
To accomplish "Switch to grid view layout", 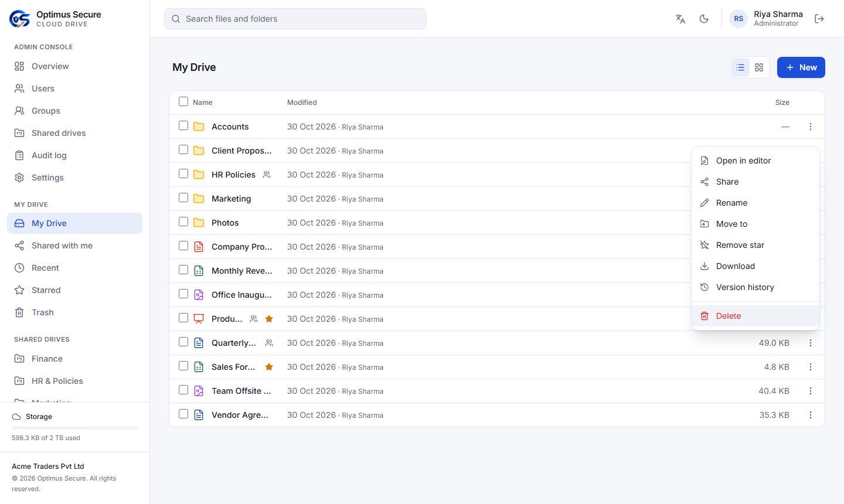I will (759, 67).
